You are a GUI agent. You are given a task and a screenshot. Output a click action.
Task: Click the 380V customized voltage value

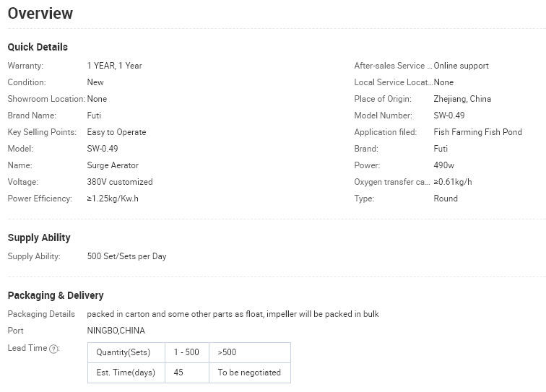(120, 182)
